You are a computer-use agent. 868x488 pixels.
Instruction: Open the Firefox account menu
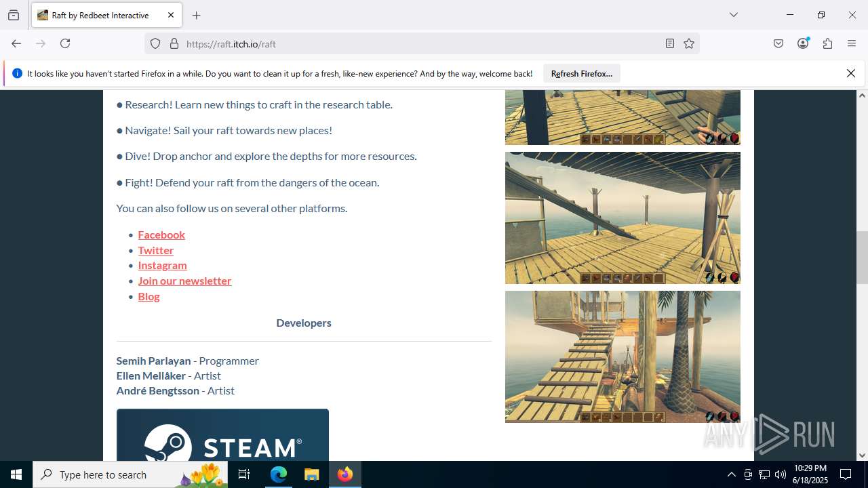coord(803,43)
